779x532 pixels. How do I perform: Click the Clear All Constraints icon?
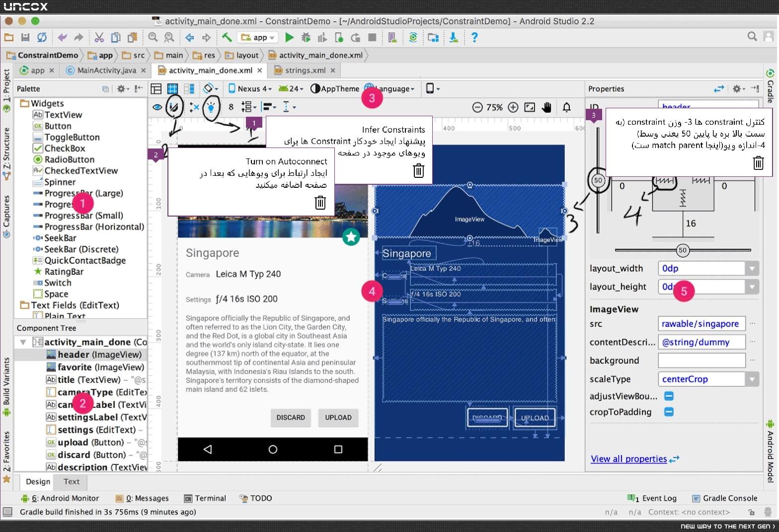pyautogui.click(x=194, y=107)
